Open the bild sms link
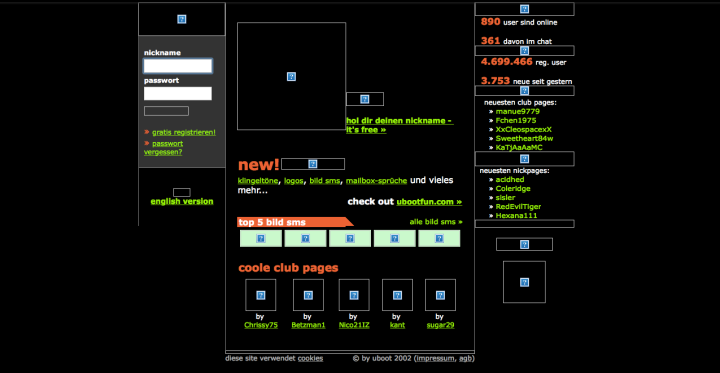The height and width of the screenshot is (373, 720). (x=325, y=181)
